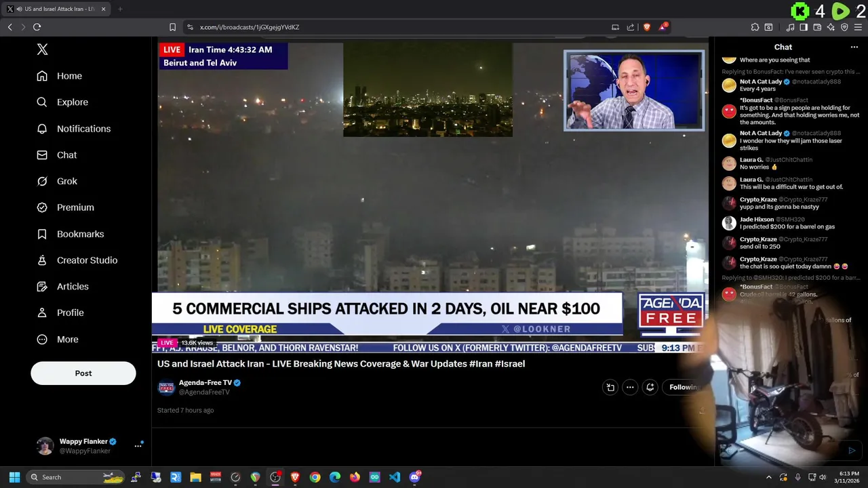
Task: Open clock showing 6:13 PM
Action: point(848,477)
